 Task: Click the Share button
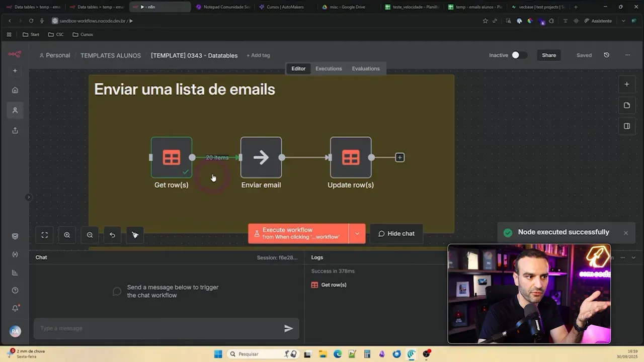[x=548, y=55]
